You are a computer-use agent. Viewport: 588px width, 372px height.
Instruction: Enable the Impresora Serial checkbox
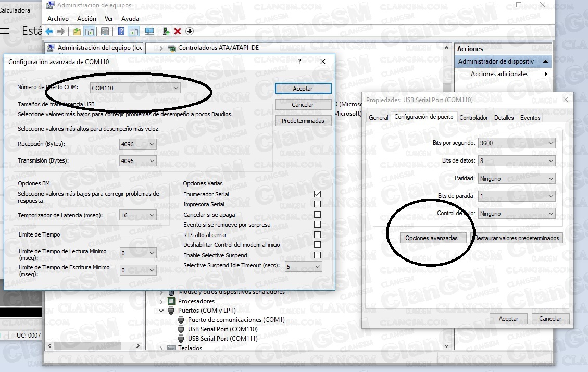tap(317, 204)
